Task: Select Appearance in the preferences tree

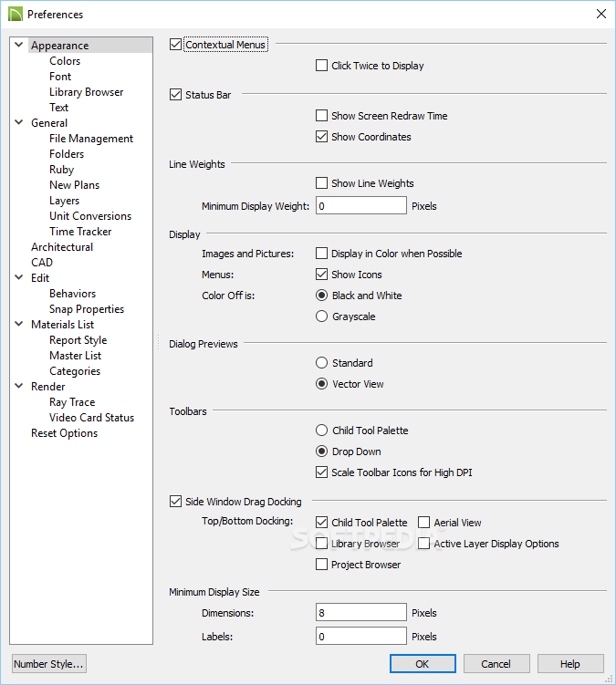Action: 60,46
